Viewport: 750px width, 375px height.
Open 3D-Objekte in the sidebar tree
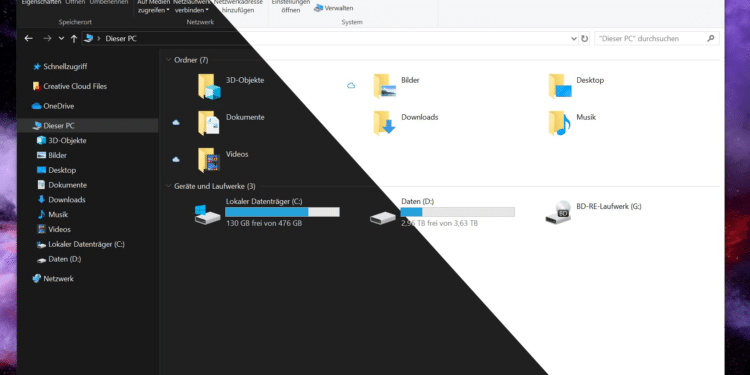(x=62, y=141)
